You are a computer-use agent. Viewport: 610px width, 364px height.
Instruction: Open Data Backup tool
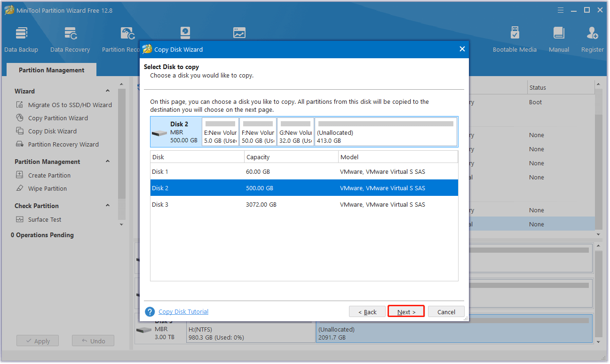click(21, 40)
